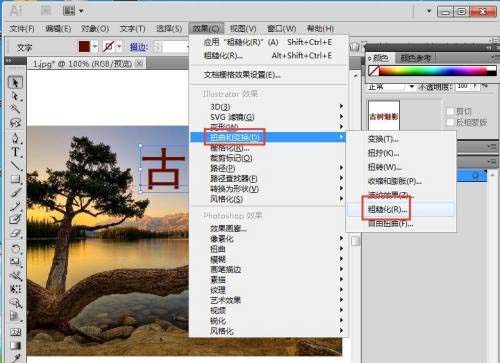Expand the 路径查找器(F) submenu
The height and width of the screenshot is (363, 500).
[341, 178]
